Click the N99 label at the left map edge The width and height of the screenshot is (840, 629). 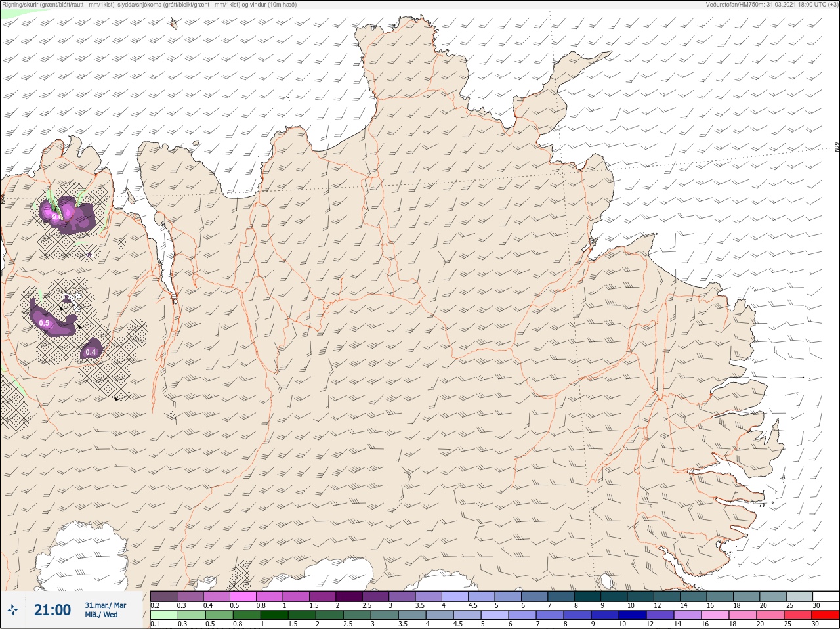click(x=3, y=199)
